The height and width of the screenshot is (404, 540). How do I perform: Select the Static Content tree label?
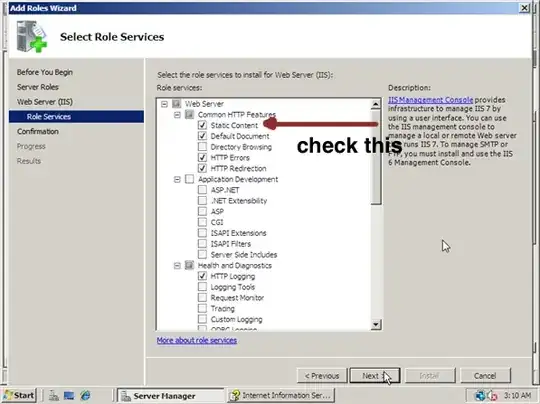pyautogui.click(x=234, y=125)
